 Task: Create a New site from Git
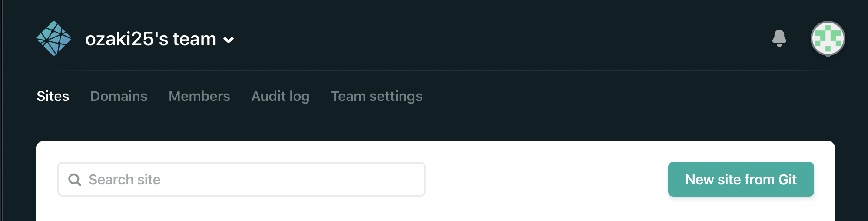tap(741, 179)
